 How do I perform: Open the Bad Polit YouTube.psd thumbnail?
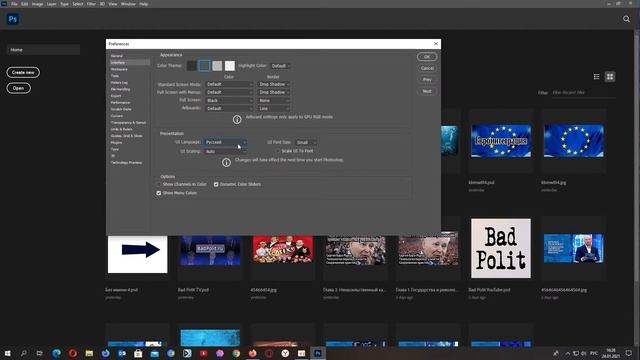point(501,248)
